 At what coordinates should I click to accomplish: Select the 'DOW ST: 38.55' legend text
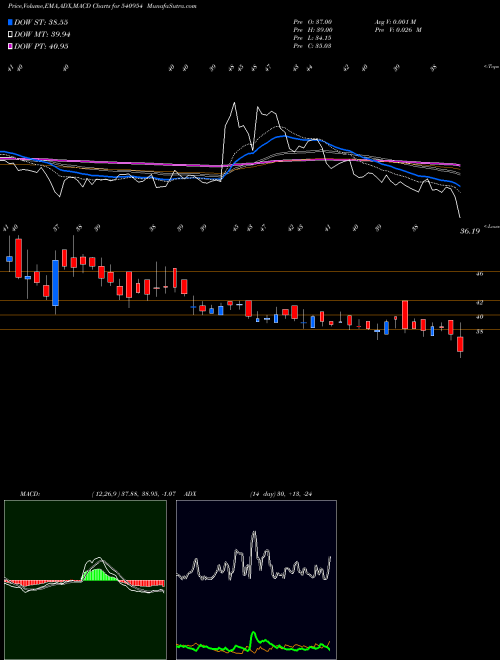click(41, 22)
